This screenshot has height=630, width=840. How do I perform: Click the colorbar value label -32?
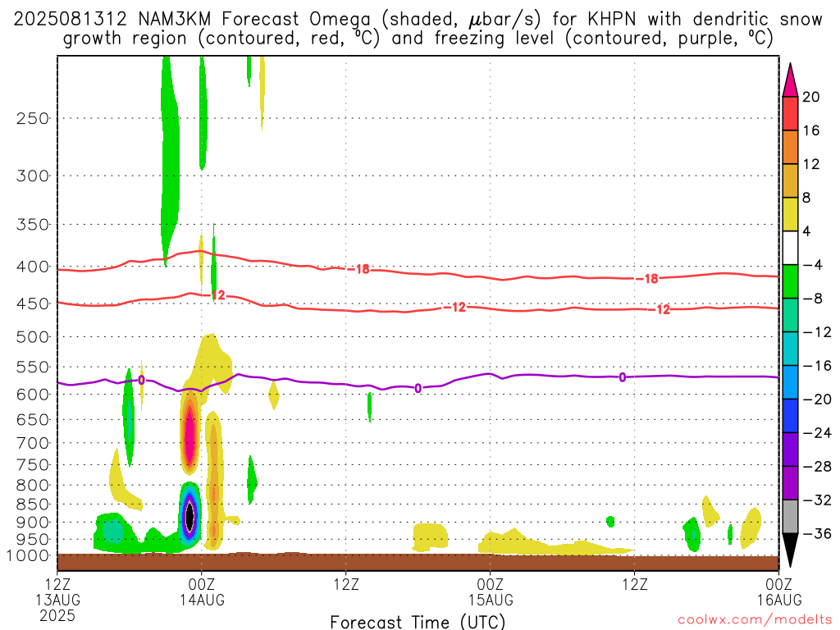817,500
